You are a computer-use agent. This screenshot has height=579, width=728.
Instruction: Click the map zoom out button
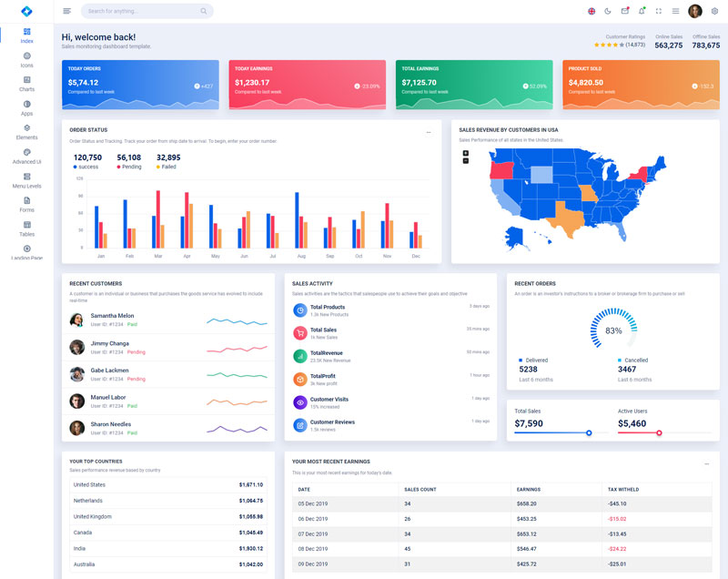(466, 161)
